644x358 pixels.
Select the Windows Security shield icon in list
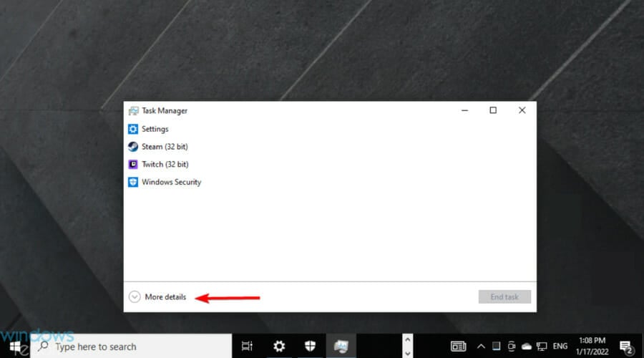[133, 182]
